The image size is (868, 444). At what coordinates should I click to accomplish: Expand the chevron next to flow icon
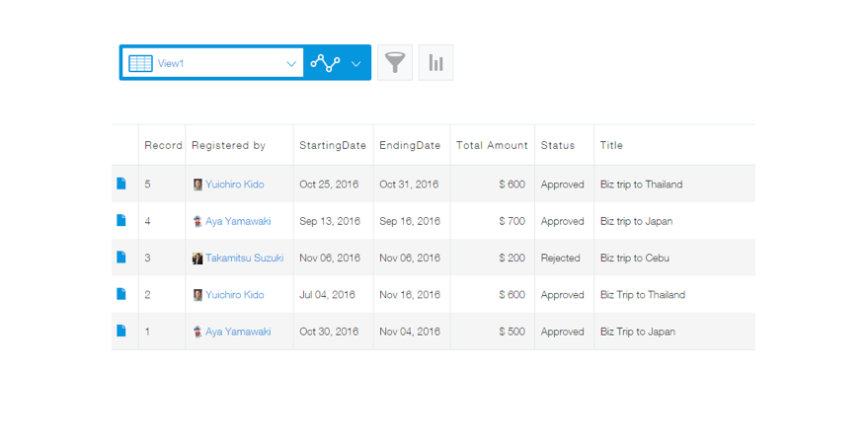(355, 63)
